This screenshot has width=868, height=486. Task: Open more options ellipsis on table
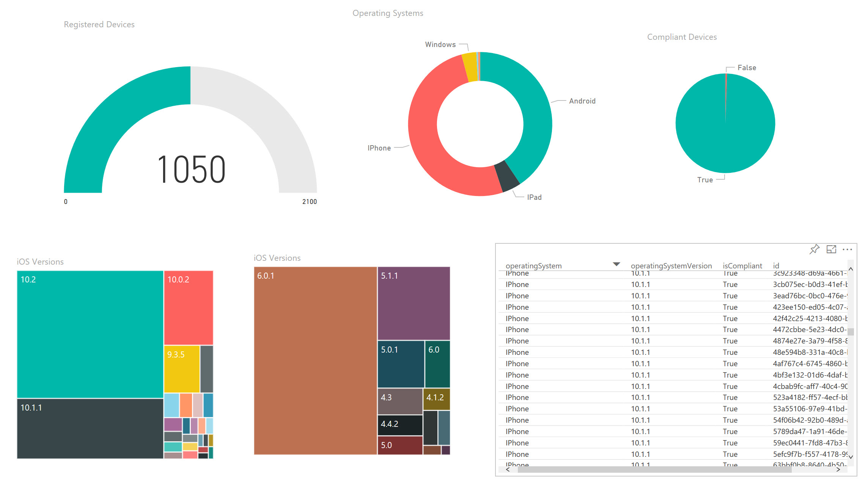click(847, 249)
